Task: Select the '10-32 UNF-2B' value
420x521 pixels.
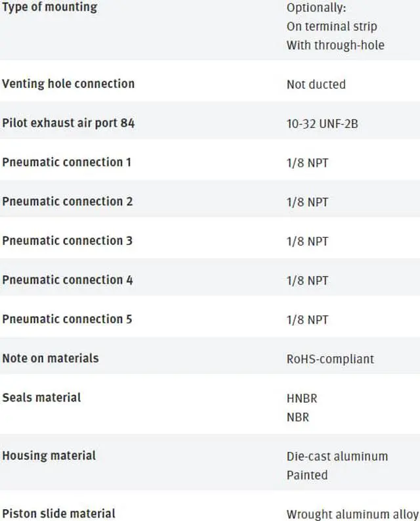Action: (322, 124)
